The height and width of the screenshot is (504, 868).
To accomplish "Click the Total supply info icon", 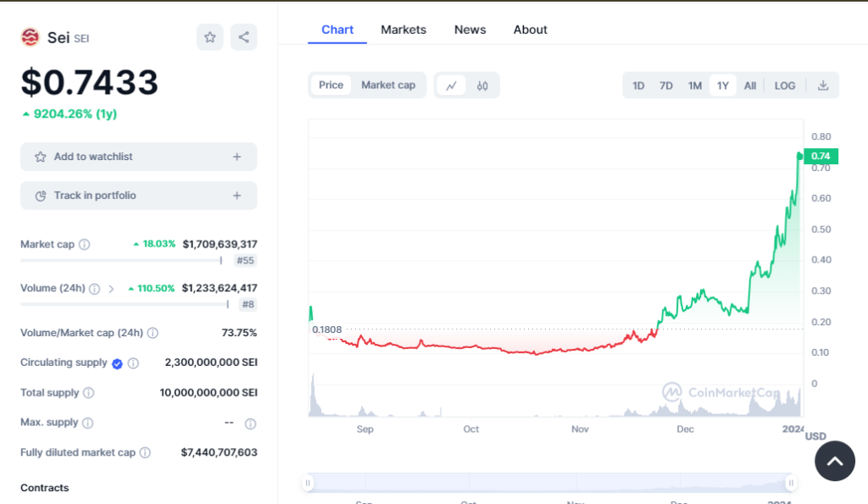I will (x=88, y=393).
